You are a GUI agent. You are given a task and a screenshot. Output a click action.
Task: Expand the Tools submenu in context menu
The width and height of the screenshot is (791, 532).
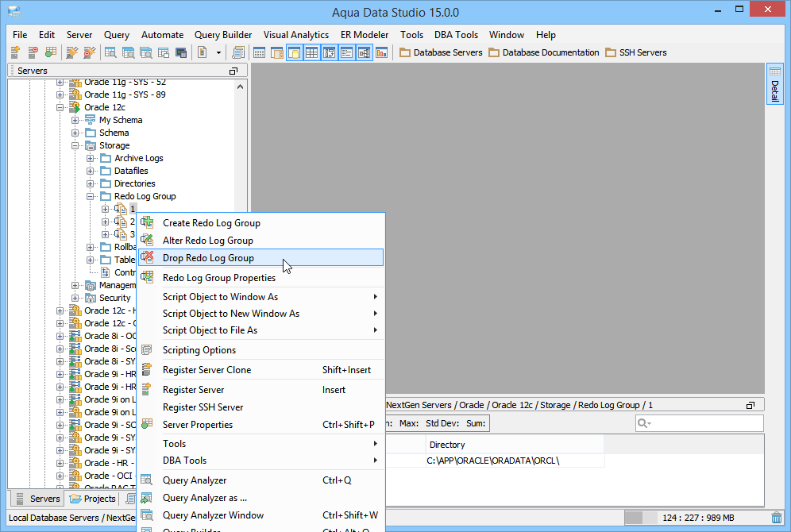click(261, 444)
